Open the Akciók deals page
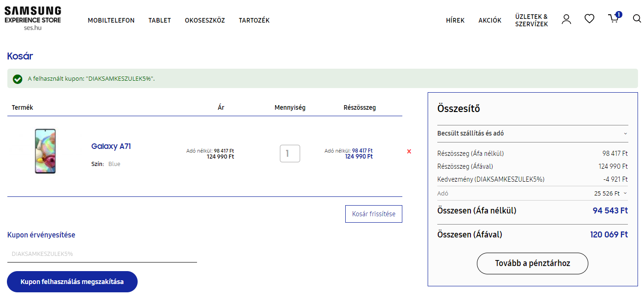Viewport: 644px width, 302px height. pyautogui.click(x=490, y=20)
